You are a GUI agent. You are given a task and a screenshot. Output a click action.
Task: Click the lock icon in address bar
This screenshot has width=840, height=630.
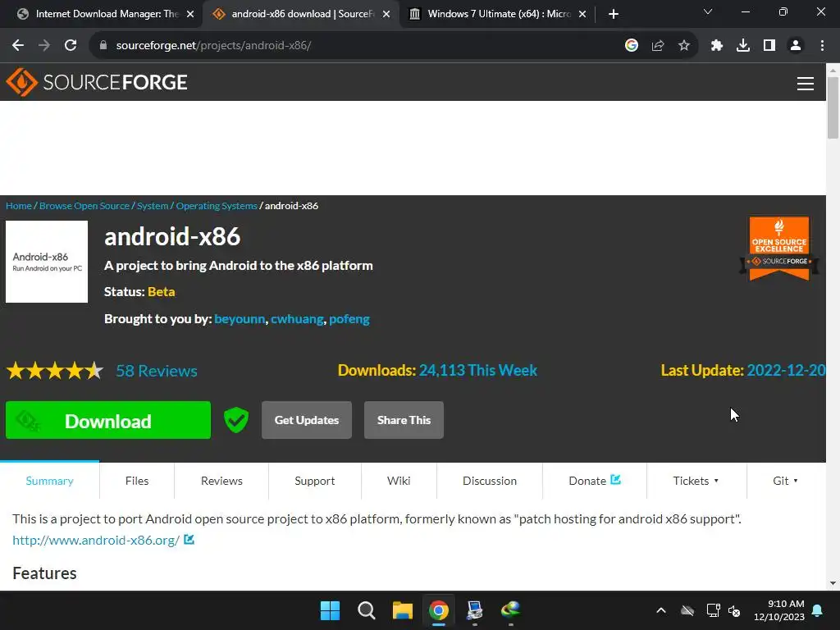(x=103, y=46)
